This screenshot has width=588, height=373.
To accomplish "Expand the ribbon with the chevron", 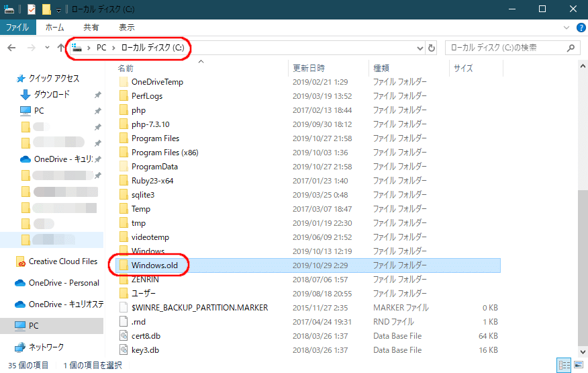I will [567, 28].
